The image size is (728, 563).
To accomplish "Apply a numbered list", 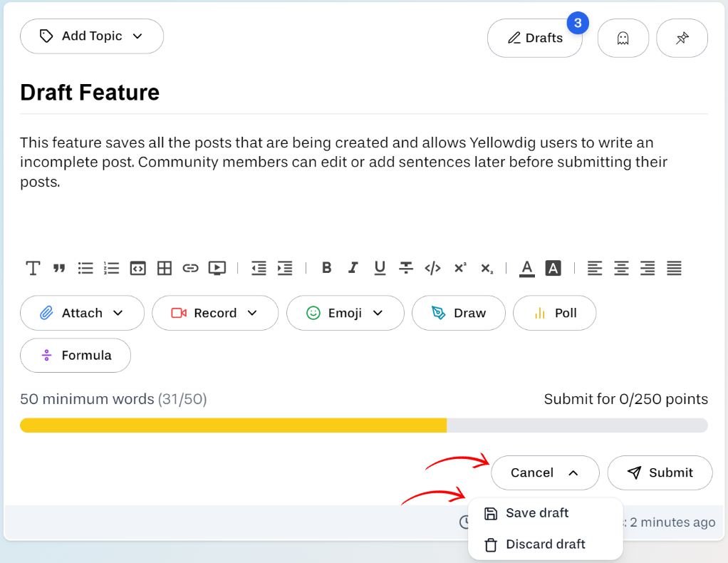I will pos(111,268).
